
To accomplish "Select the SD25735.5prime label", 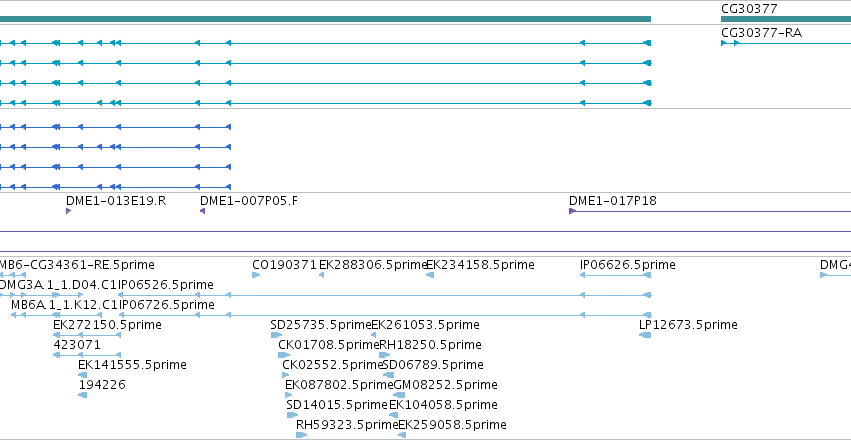I will click(320, 325).
